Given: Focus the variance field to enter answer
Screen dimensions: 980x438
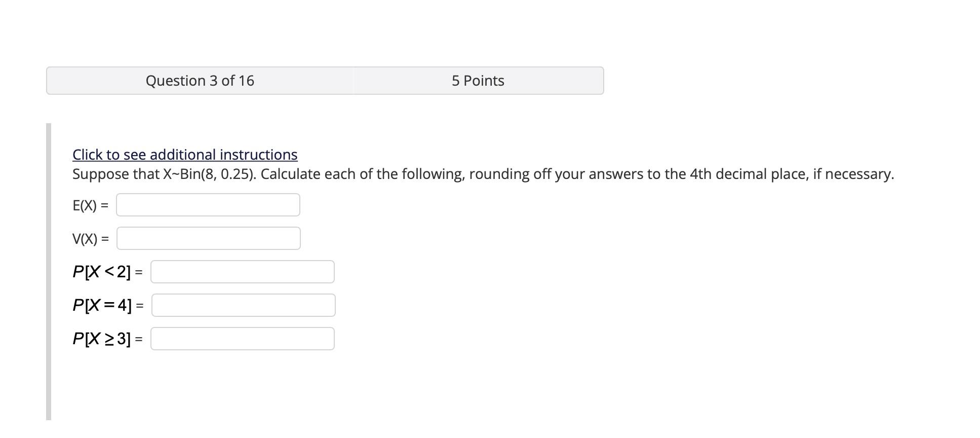Looking at the screenshot, I should (209, 238).
